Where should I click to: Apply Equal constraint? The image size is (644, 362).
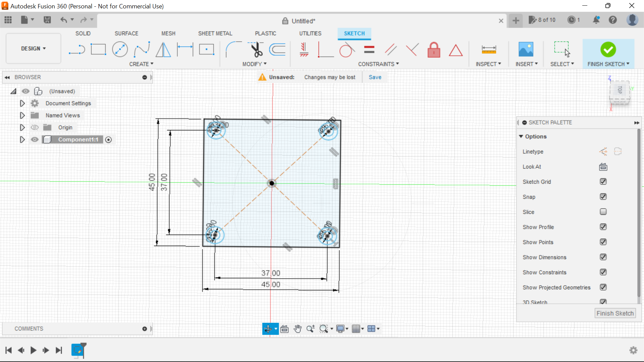(x=369, y=50)
